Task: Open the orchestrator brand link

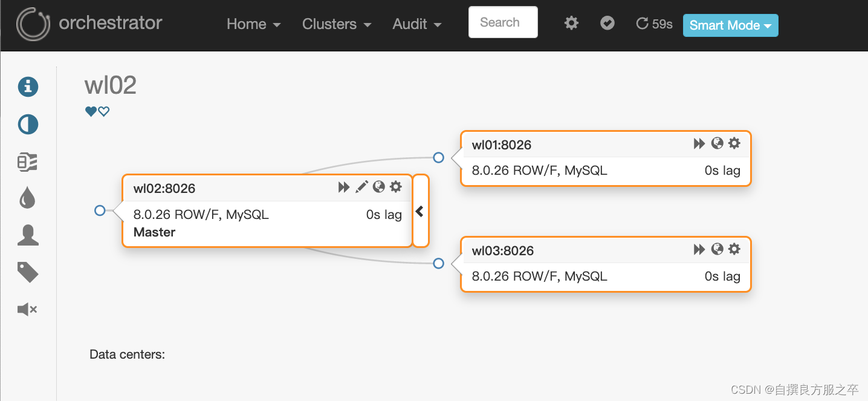Action: click(111, 23)
